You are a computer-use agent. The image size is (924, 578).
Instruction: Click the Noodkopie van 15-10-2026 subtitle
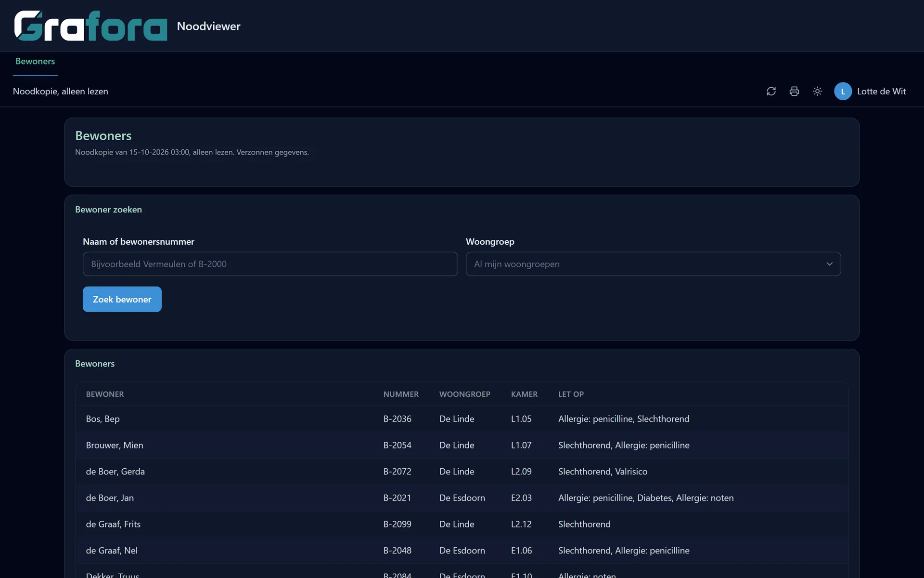click(192, 152)
